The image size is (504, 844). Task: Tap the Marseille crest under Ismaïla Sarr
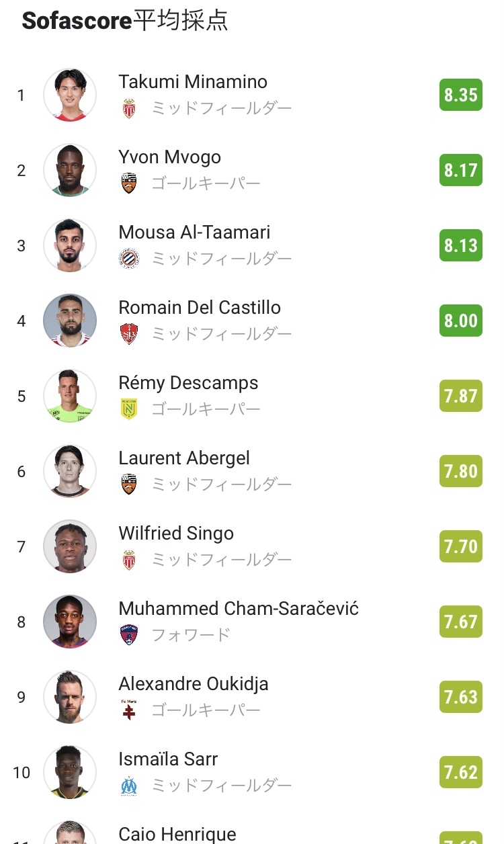[129, 786]
